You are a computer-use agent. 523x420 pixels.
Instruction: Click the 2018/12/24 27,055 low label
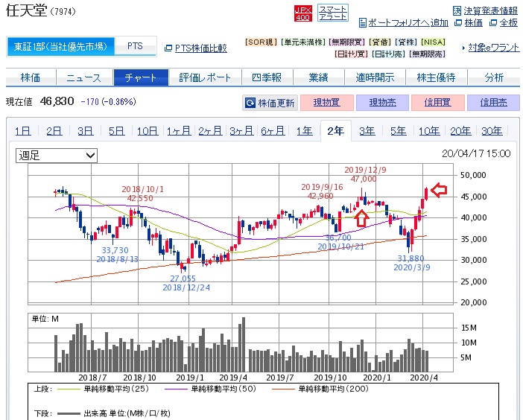(x=186, y=283)
